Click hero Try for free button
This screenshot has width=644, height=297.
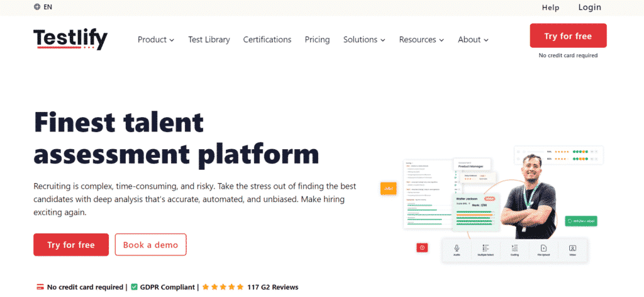click(71, 245)
